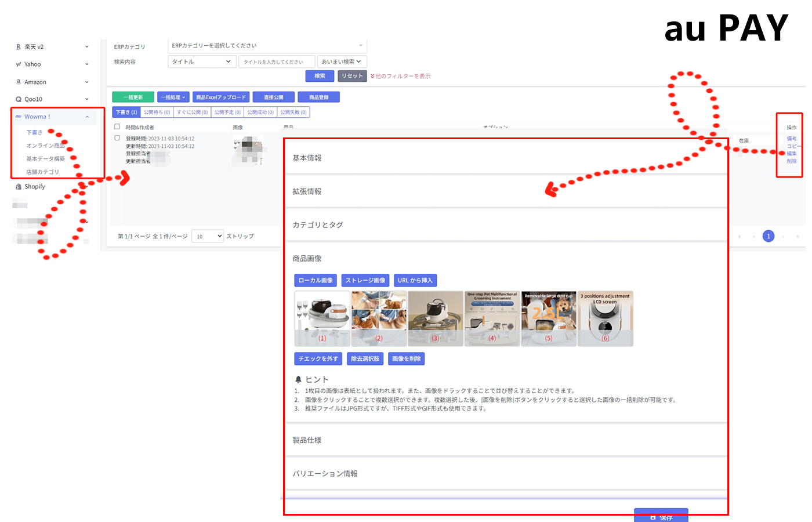Go to previous page with ‹ icon
Image resolution: width=812 pixels, height=522 pixels.
tap(754, 237)
